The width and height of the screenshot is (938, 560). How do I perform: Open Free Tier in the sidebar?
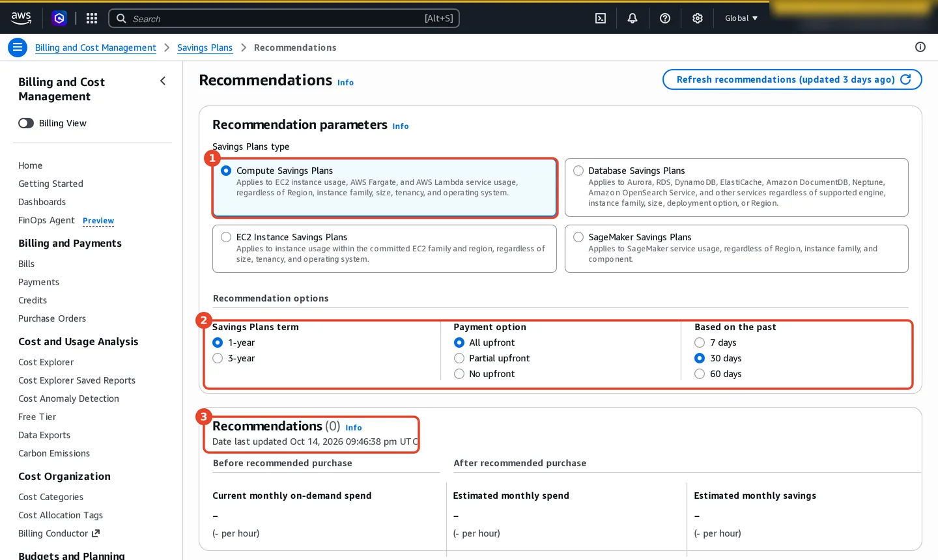pos(37,417)
